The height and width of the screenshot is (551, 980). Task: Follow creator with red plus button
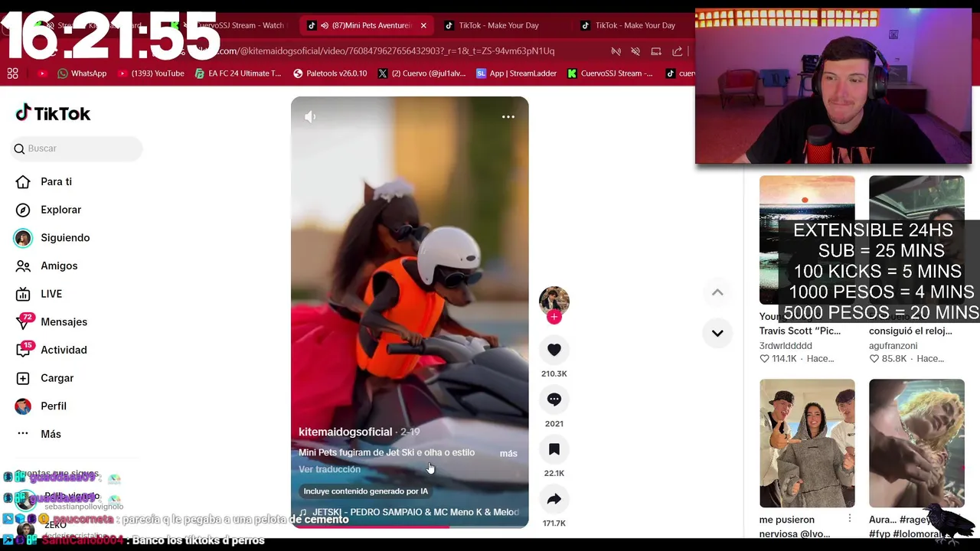pos(554,317)
